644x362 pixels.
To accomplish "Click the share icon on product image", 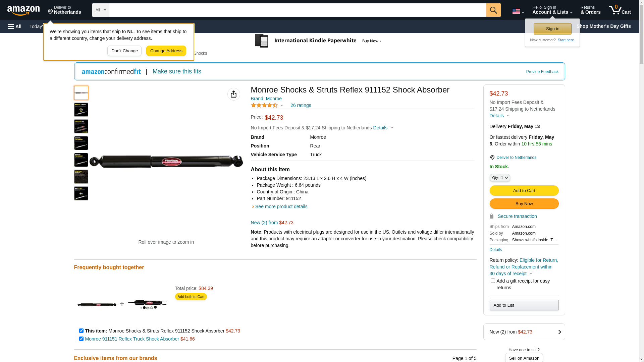I will pos(233,94).
